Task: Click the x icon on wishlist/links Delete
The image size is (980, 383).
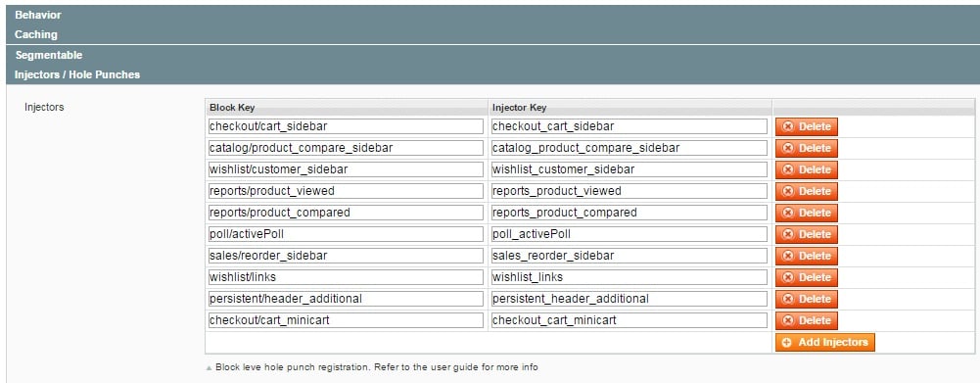Action: 787,277
